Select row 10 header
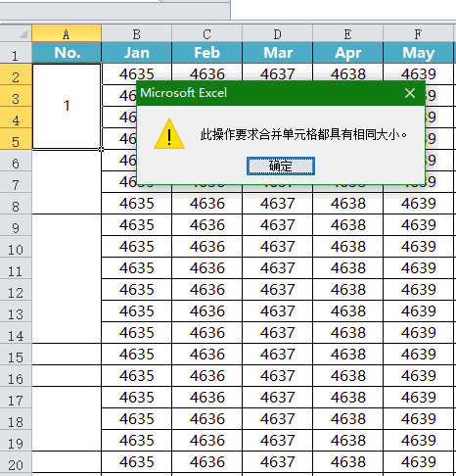Viewport: 456px width, 476px height. click(16, 248)
